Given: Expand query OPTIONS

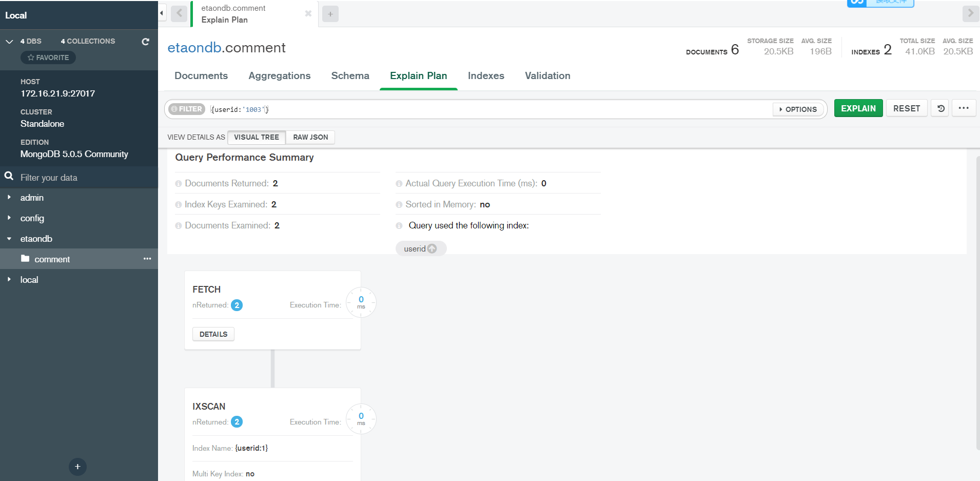Looking at the screenshot, I should (798, 109).
